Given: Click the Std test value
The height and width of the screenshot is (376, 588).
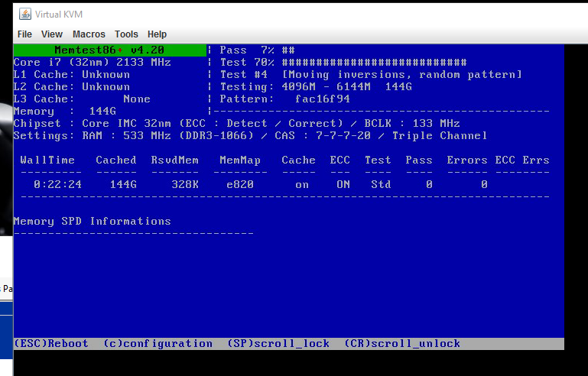Looking at the screenshot, I should tap(381, 184).
